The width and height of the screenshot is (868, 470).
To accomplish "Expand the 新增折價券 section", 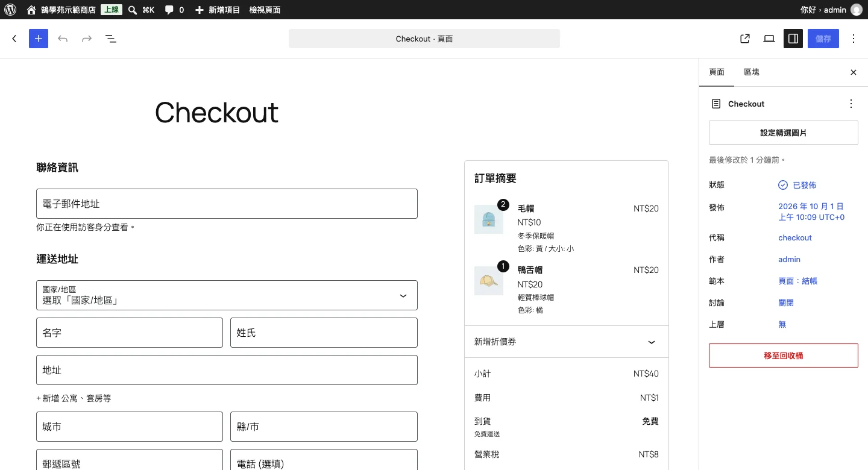I will coord(567,342).
